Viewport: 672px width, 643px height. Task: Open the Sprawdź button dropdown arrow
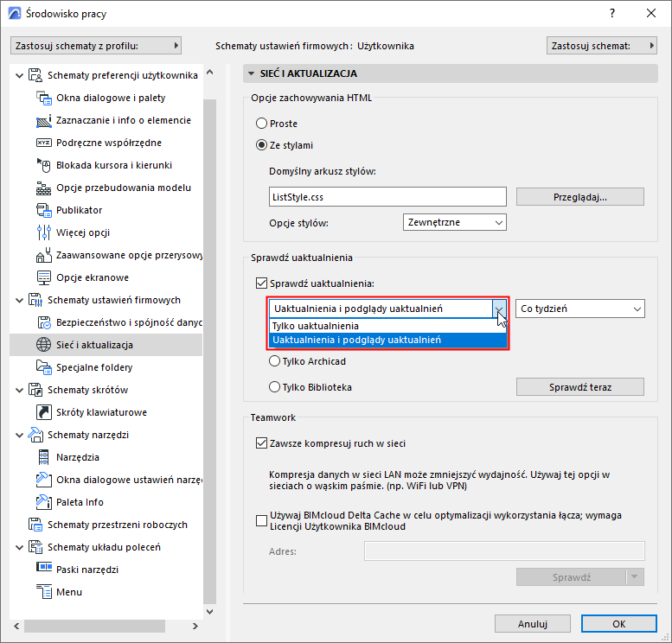[635, 576]
